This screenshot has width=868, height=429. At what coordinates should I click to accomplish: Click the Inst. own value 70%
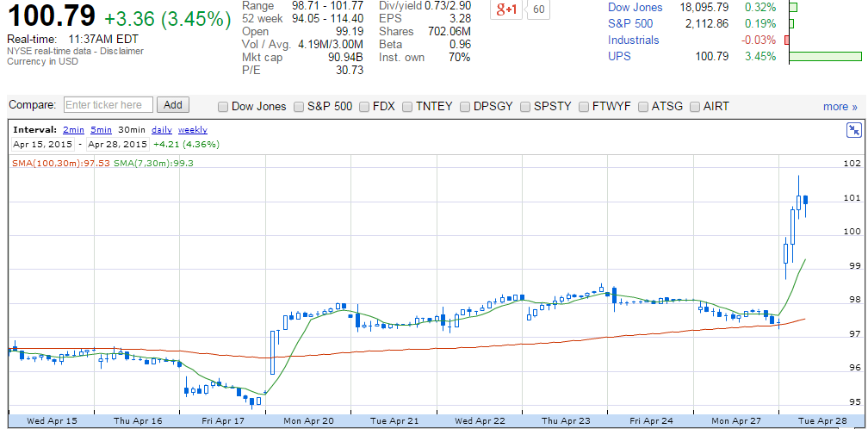(460, 57)
